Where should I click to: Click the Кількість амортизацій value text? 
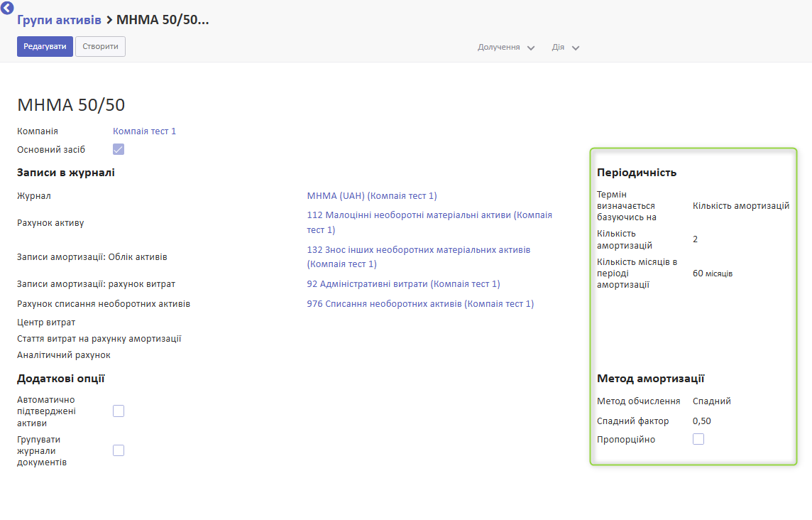(x=741, y=206)
